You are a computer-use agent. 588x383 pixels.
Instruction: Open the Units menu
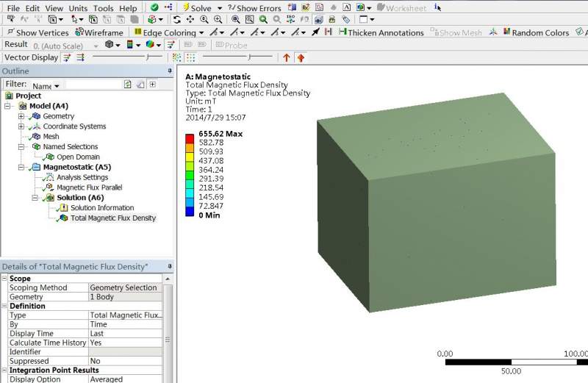(x=77, y=8)
